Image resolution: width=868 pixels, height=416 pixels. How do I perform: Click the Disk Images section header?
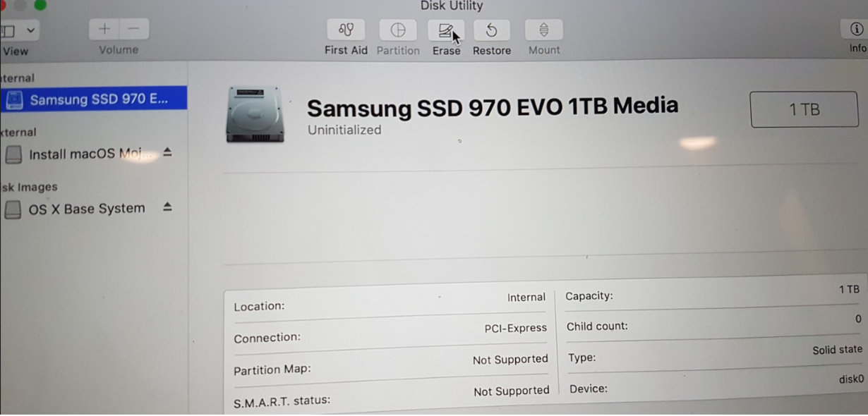point(29,187)
